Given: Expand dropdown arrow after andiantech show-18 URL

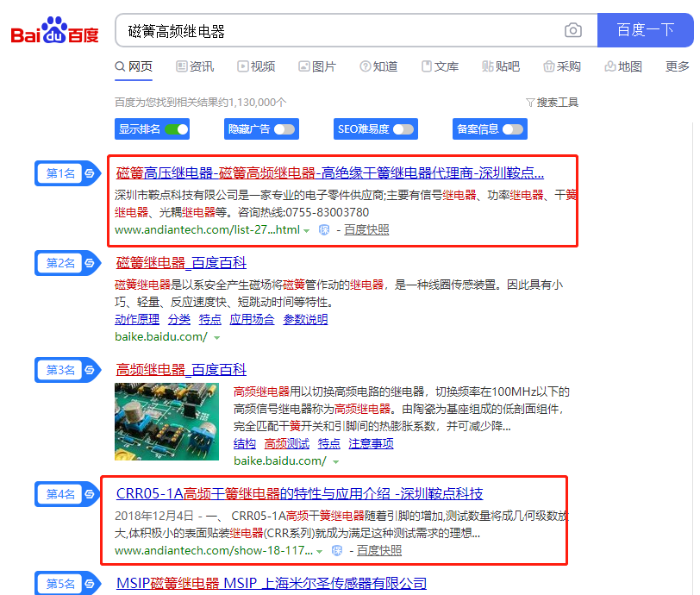Looking at the screenshot, I should pyautogui.click(x=319, y=552).
